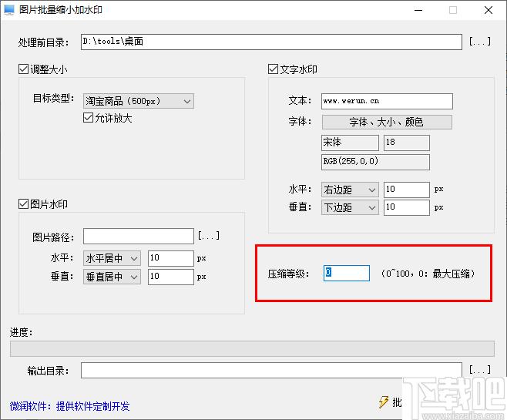Viewport: 507px width, 420px height.
Task: Toggle the 调整大小 checkbox
Action: pyautogui.click(x=23, y=69)
